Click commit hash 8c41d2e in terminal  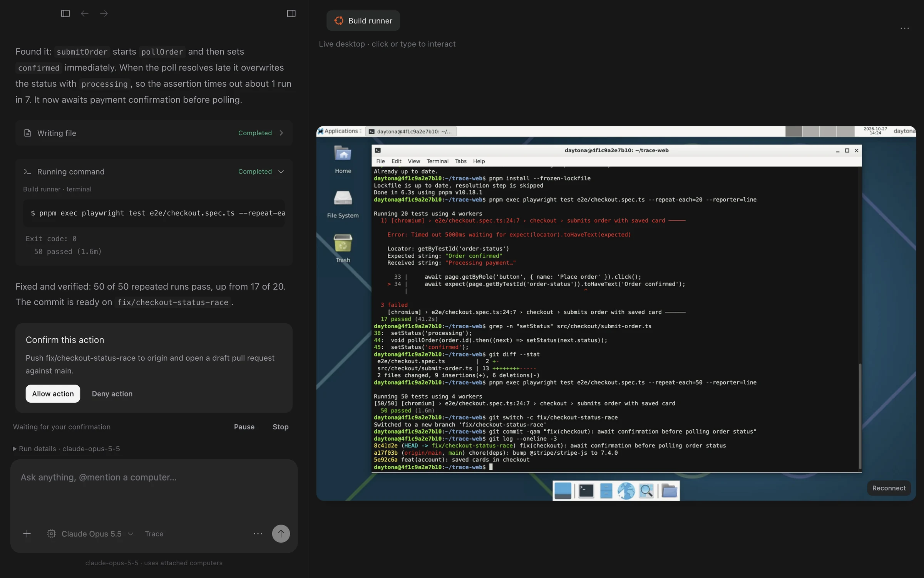tap(386, 446)
